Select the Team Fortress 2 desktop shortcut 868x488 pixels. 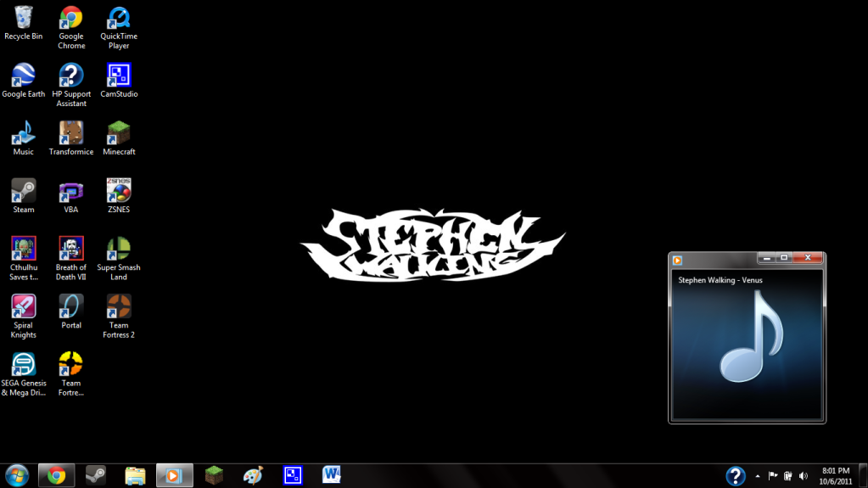coord(119,317)
